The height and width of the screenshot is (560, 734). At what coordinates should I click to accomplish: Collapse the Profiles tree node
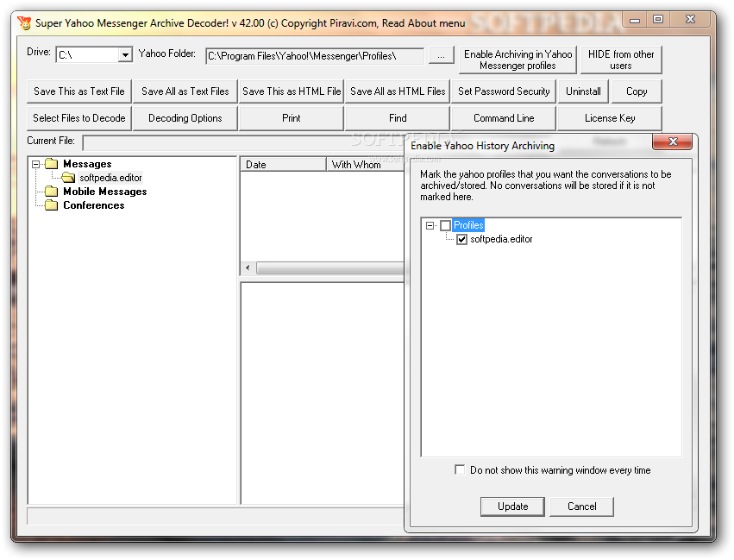(x=430, y=225)
